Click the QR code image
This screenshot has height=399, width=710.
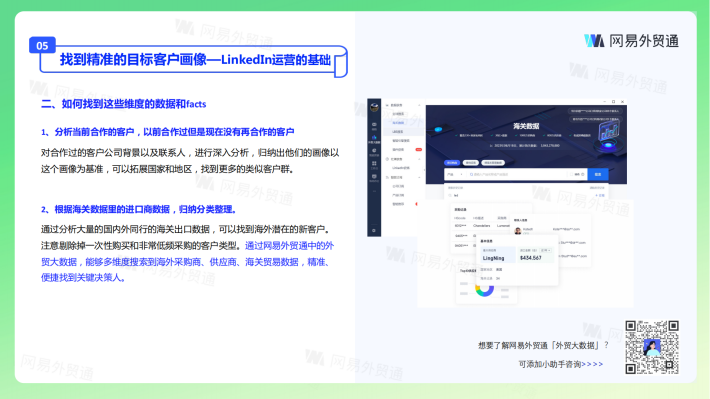point(652,347)
